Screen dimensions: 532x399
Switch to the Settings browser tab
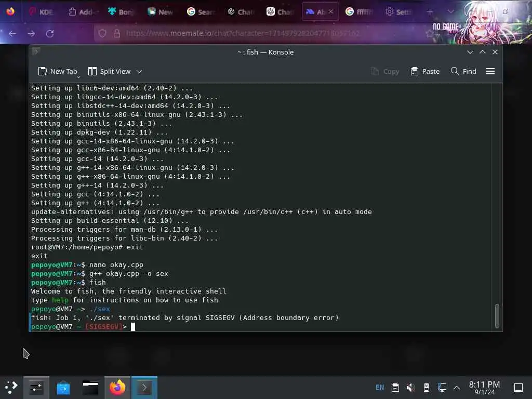(x=398, y=12)
